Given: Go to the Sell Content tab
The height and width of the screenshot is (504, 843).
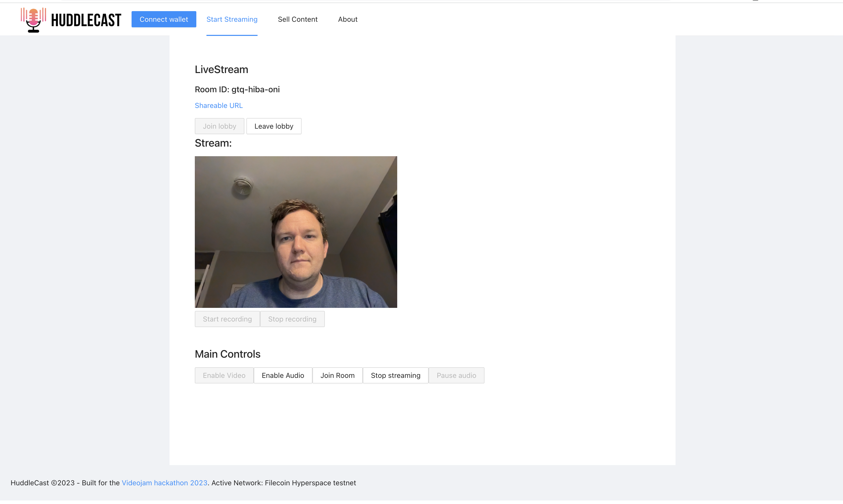Looking at the screenshot, I should coord(298,19).
